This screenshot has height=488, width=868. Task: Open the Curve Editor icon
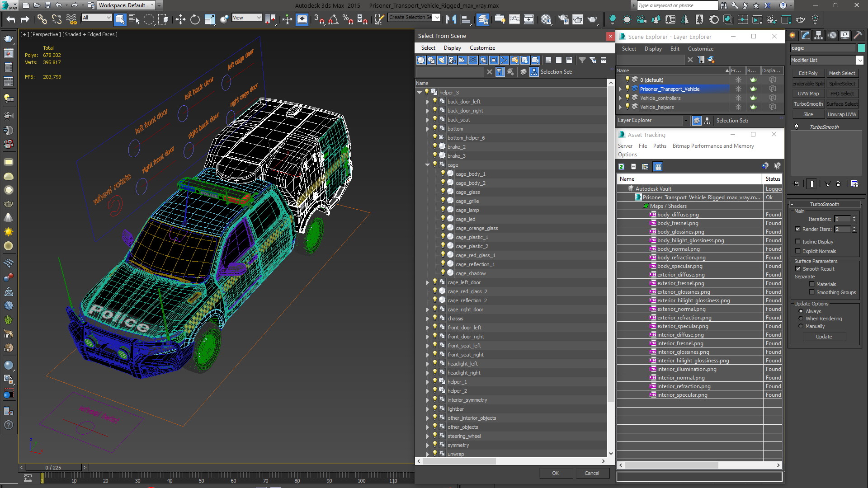(x=514, y=19)
